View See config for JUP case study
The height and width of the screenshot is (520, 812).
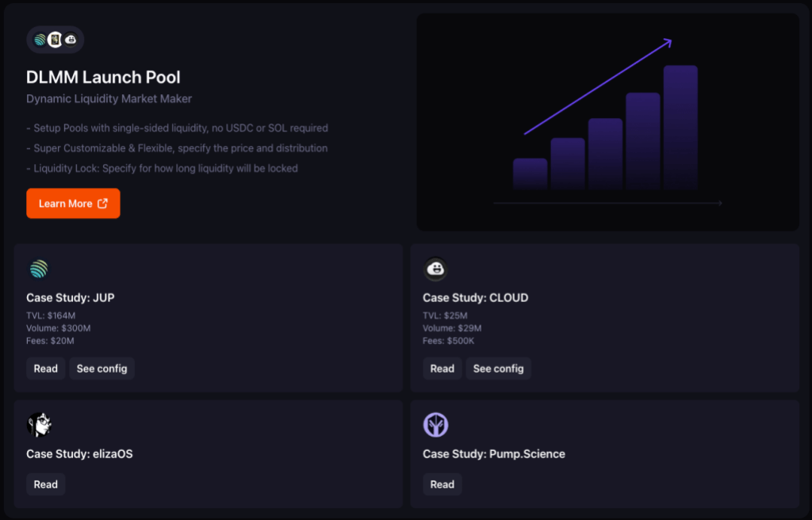tap(101, 369)
